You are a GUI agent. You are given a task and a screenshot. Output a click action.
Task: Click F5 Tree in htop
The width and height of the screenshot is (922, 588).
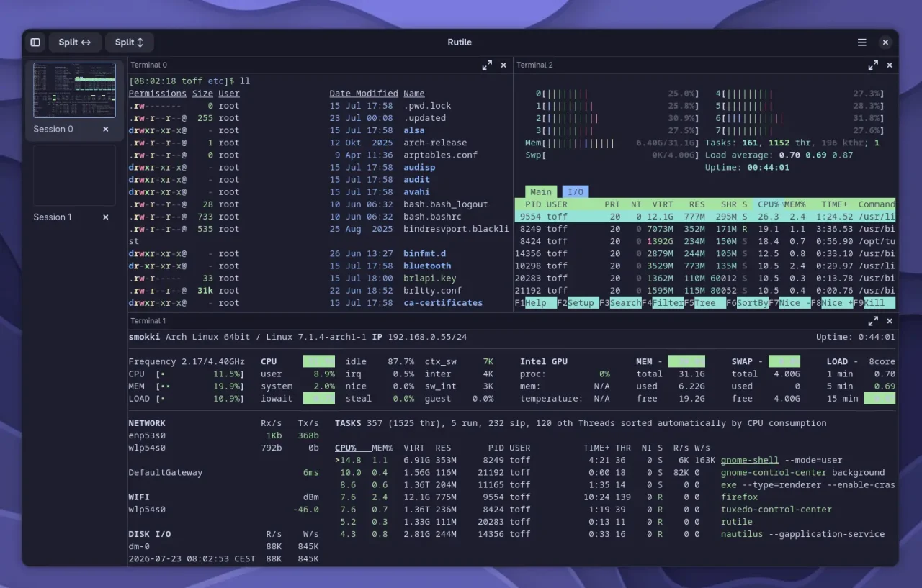(x=705, y=303)
